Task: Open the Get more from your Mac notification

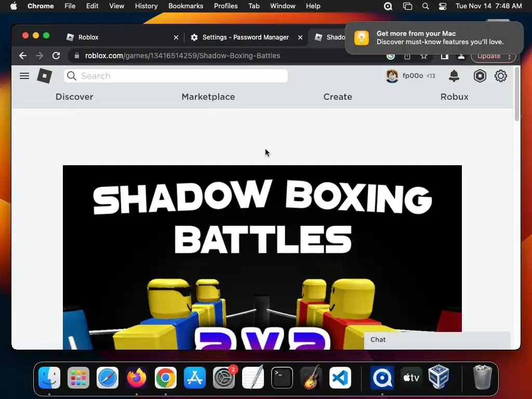Action: pyautogui.click(x=434, y=37)
